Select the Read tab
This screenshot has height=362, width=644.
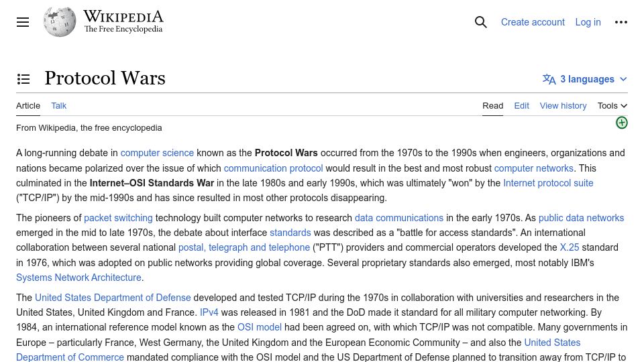[492, 105]
